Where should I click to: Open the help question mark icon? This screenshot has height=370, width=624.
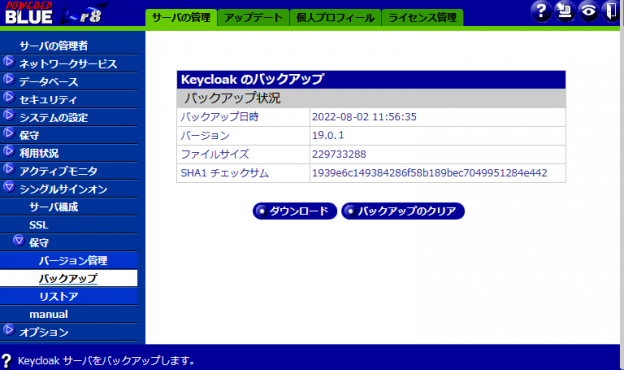pyautogui.click(x=541, y=11)
